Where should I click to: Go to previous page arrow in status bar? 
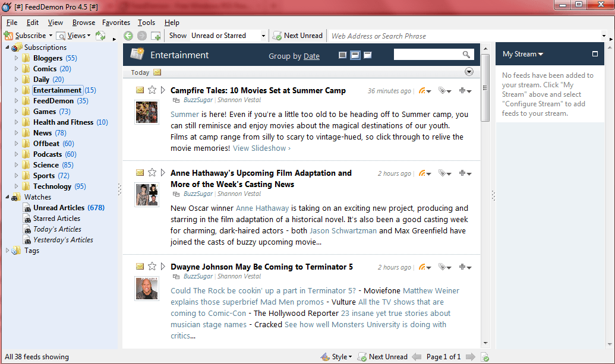point(417,356)
